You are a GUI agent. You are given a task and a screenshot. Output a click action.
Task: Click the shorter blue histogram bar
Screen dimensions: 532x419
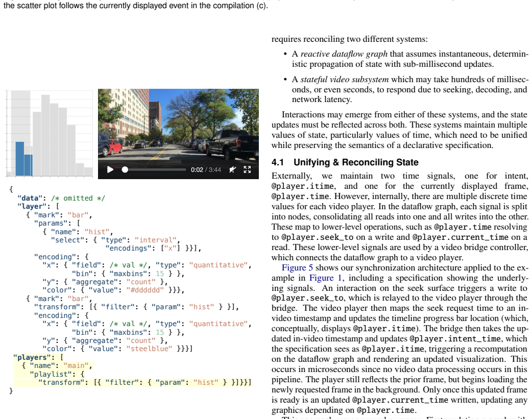[x=28, y=165]
